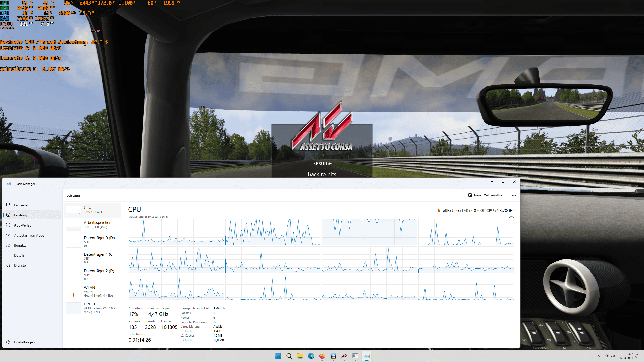Open the notification bell icon
Image resolution: width=644 pixels, height=362 pixels.
(637, 356)
